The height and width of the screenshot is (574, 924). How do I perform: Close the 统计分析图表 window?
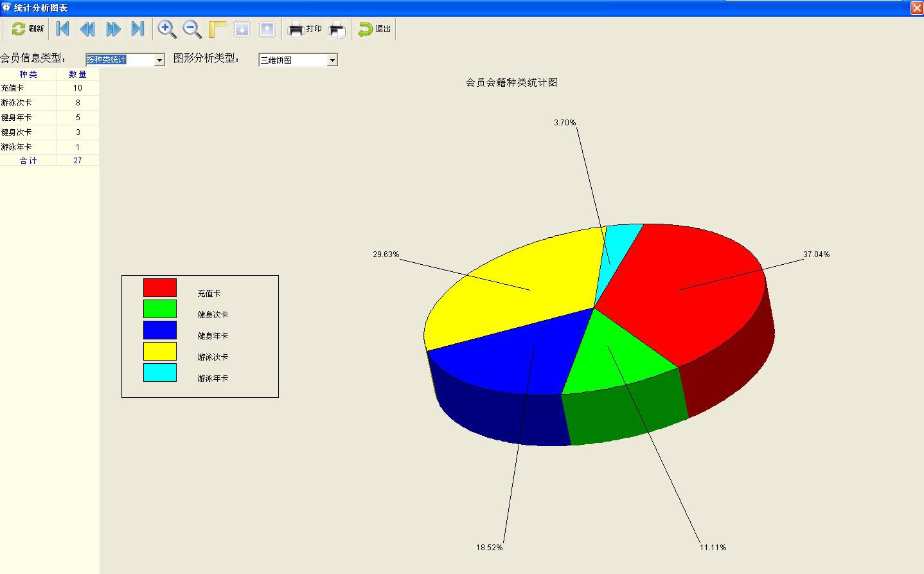point(917,8)
